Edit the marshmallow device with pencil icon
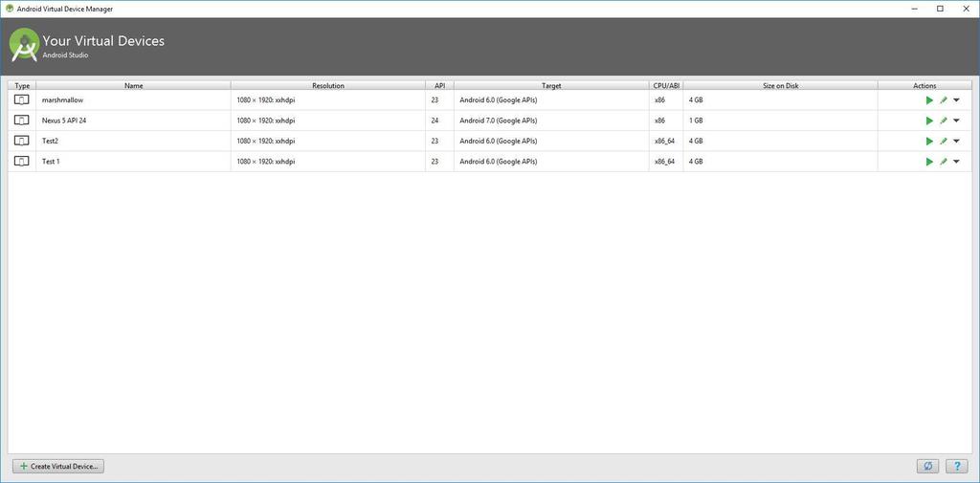Image resolution: width=980 pixels, height=483 pixels. (x=943, y=100)
